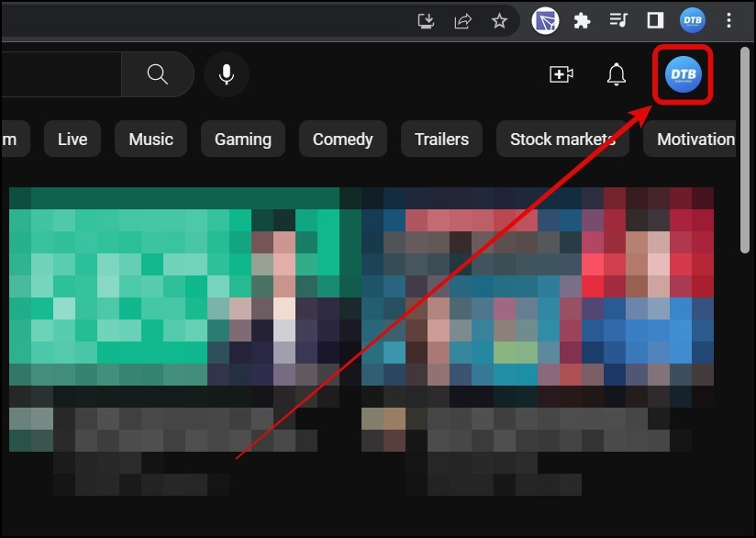
Task: Click the YouTube search input field
Action: (x=60, y=74)
